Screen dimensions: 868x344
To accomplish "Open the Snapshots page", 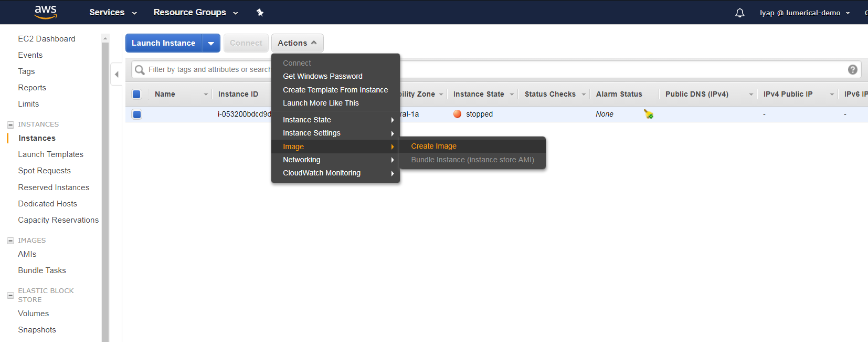I will pos(37,330).
